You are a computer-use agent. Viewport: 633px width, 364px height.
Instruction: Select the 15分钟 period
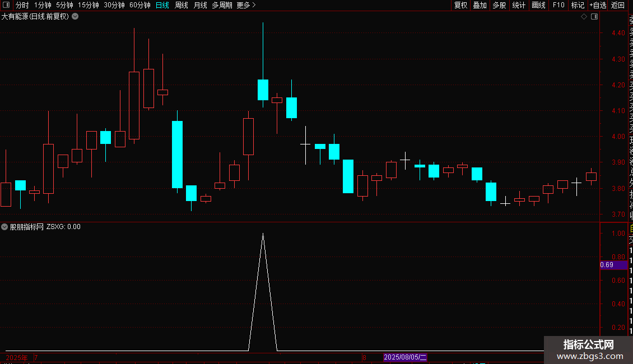(89, 5)
